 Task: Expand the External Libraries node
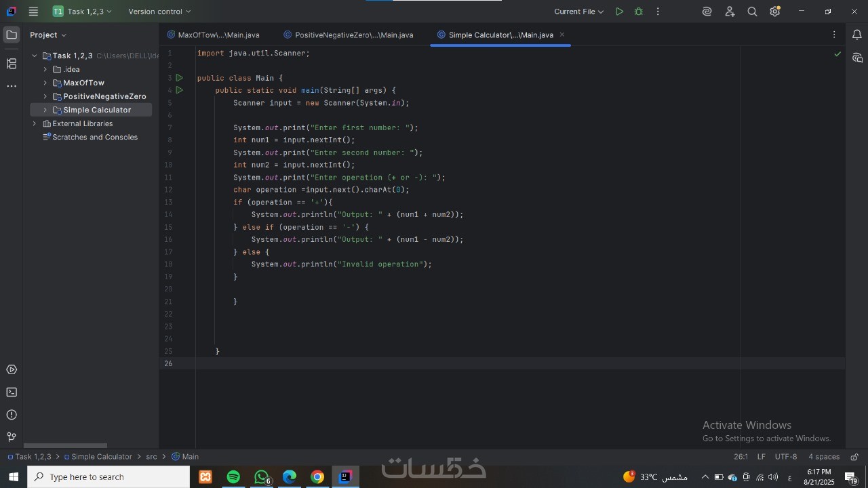tap(35, 123)
